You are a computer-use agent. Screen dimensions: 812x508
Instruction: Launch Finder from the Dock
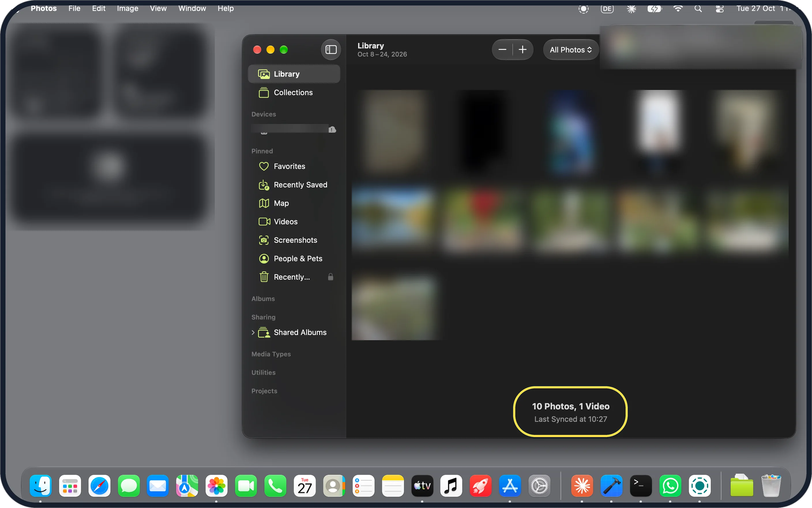[40, 486]
